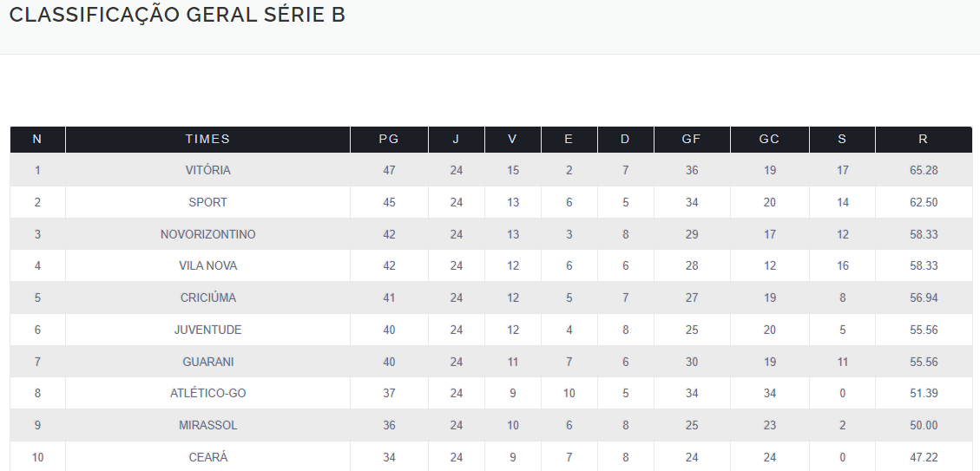Click the GF column header
The image size is (980, 471).
(x=691, y=139)
